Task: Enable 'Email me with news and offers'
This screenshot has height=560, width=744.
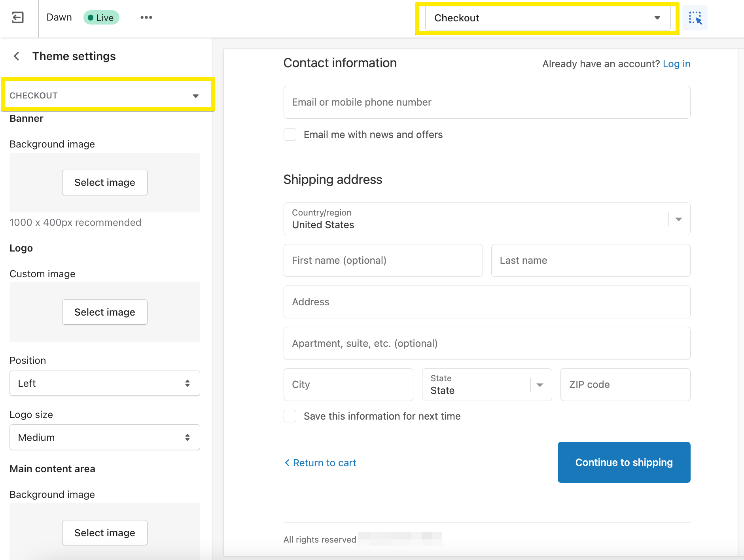Action: pos(290,134)
